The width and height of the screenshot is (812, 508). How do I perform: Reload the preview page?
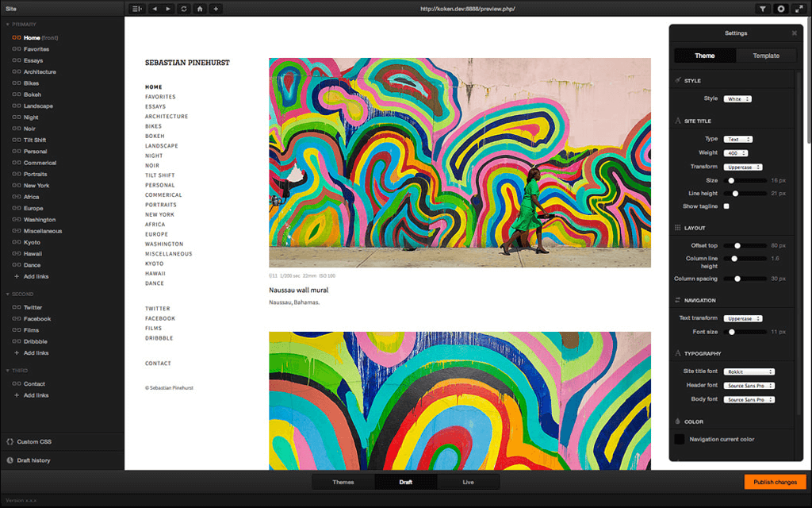click(x=184, y=9)
